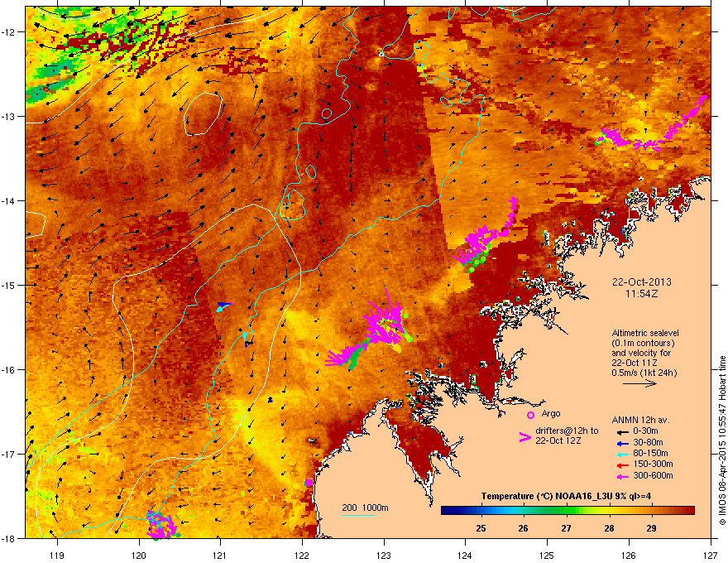728x563 pixels.
Task: Click the '300-600m' depth label
Action: pos(653,476)
